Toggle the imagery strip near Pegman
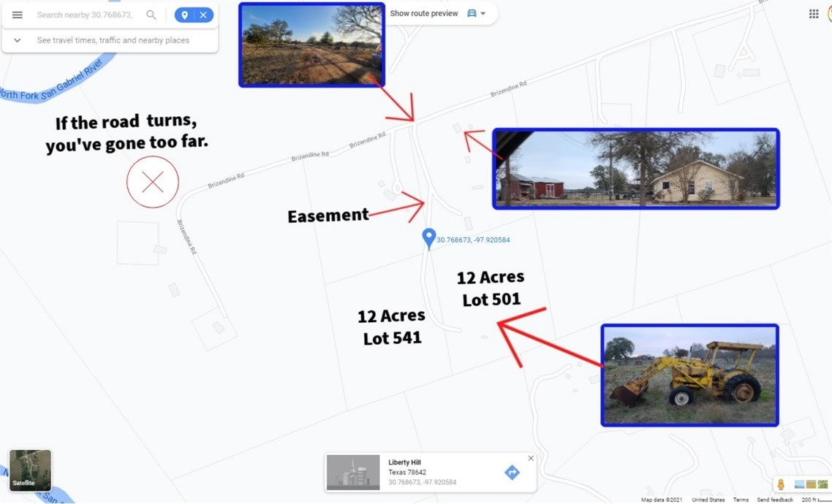The height and width of the screenshot is (504, 832). pyautogui.click(x=811, y=484)
